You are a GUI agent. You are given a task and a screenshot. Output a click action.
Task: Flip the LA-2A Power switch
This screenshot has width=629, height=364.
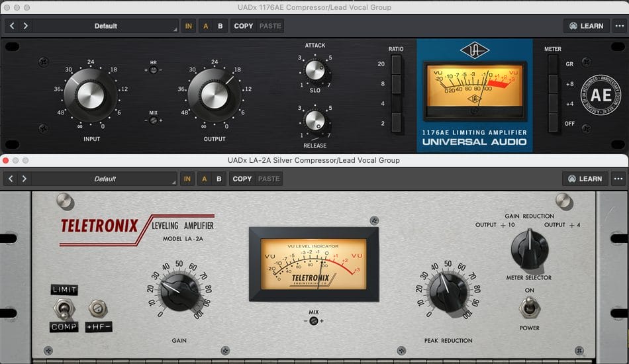[x=529, y=306]
